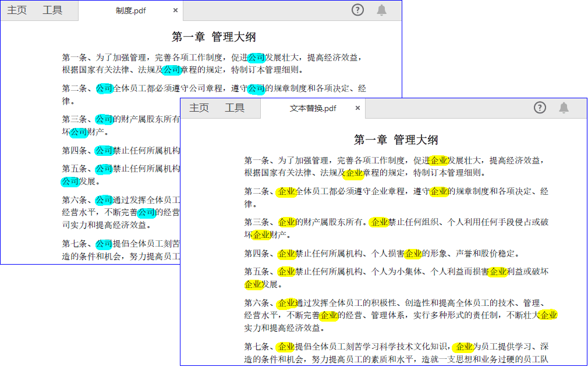Click highlighted 企业 after 第三条 in 文本替换.pdf
The width and height of the screenshot is (588, 367).
point(286,222)
